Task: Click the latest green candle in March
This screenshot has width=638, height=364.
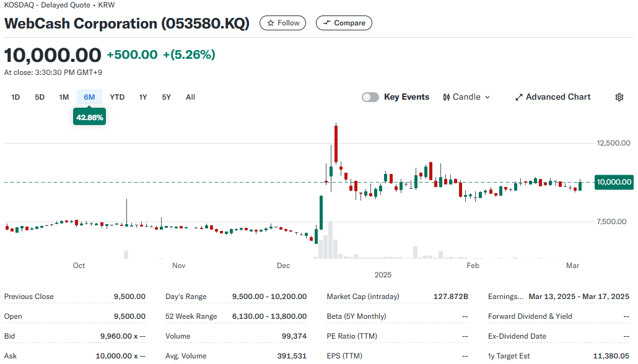Action: click(580, 185)
